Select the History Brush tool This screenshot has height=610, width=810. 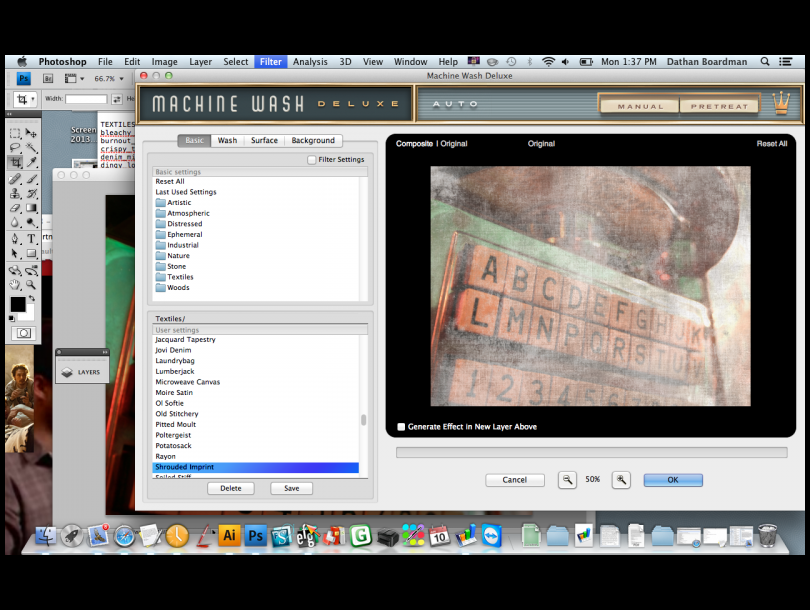31,194
